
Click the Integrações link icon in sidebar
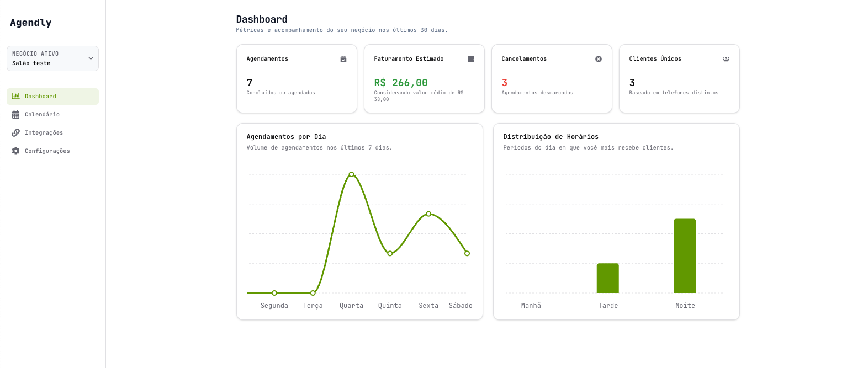coord(15,133)
